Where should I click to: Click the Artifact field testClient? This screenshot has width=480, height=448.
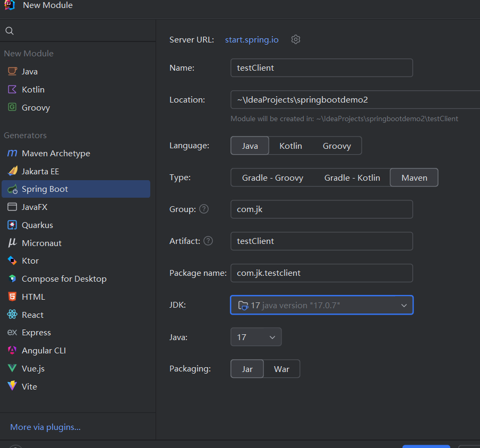[x=322, y=241]
